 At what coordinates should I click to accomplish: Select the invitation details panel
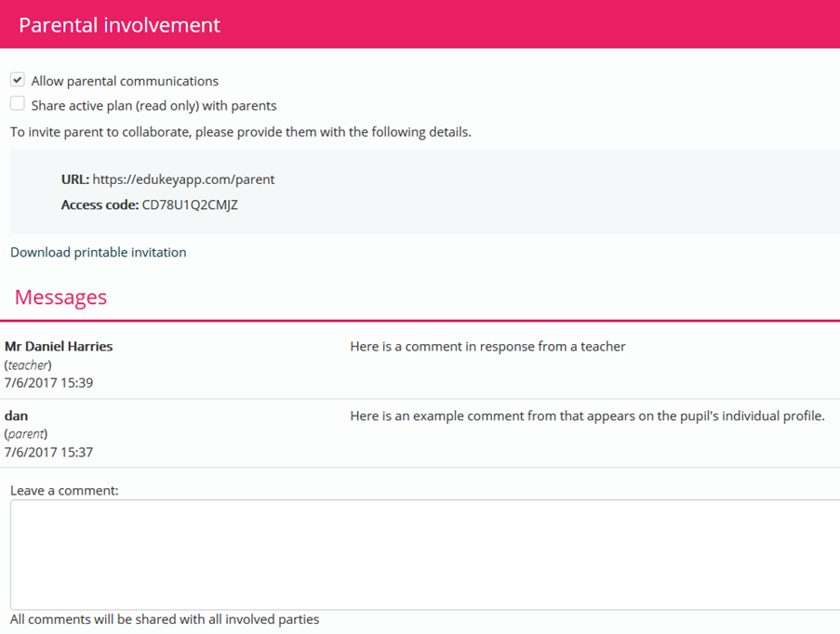420,192
